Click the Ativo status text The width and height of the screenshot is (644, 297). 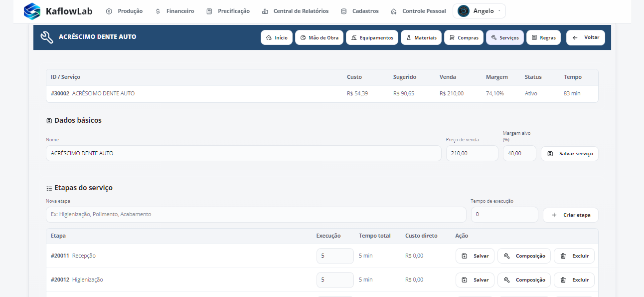tap(531, 93)
